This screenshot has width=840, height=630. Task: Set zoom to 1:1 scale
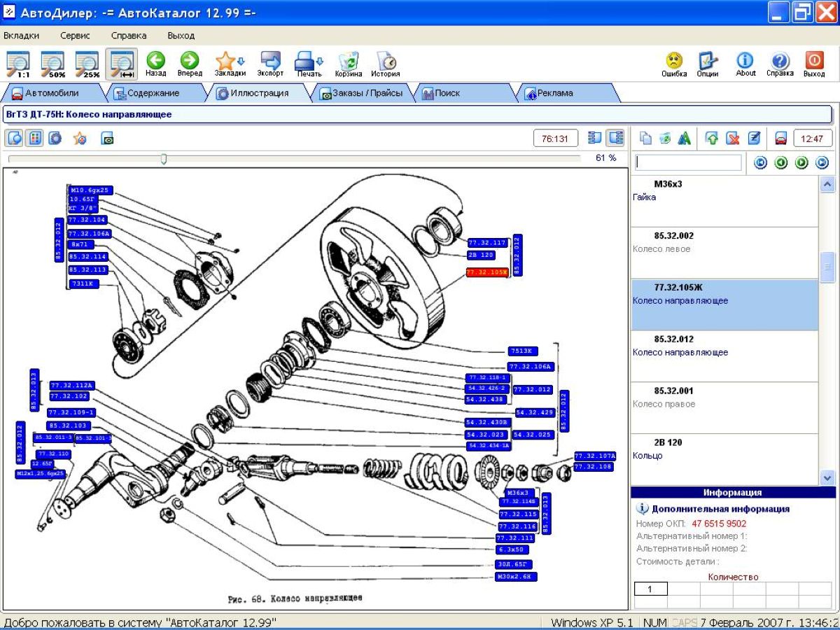tap(18, 64)
